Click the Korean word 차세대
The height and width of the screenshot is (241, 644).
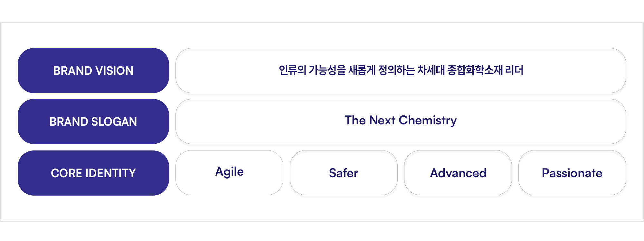click(431, 70)
